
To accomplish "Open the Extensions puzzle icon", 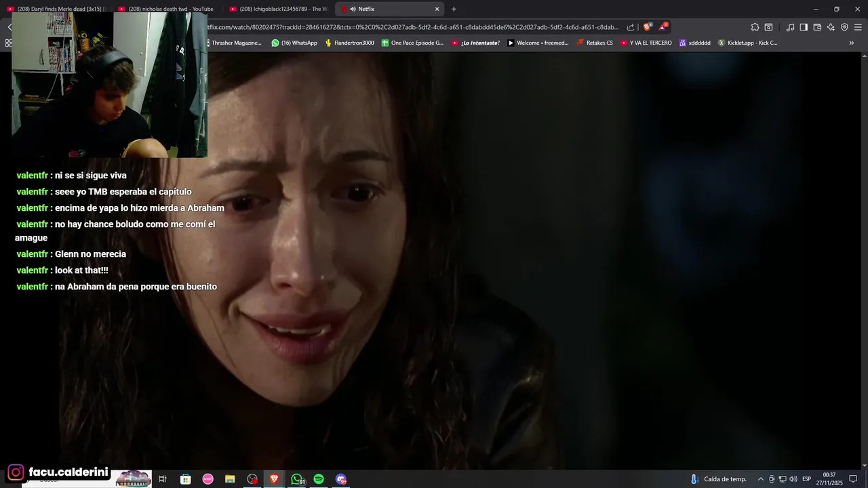I will 755,27.
